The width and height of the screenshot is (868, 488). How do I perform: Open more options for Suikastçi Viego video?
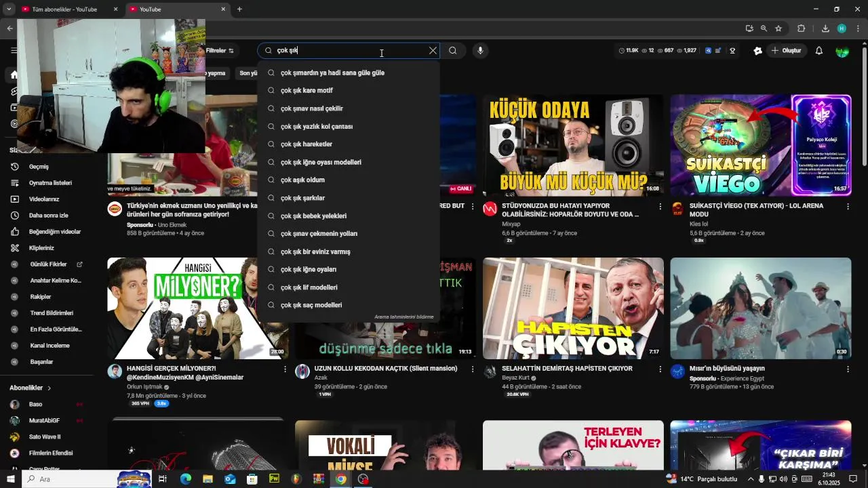coord(848,207)
